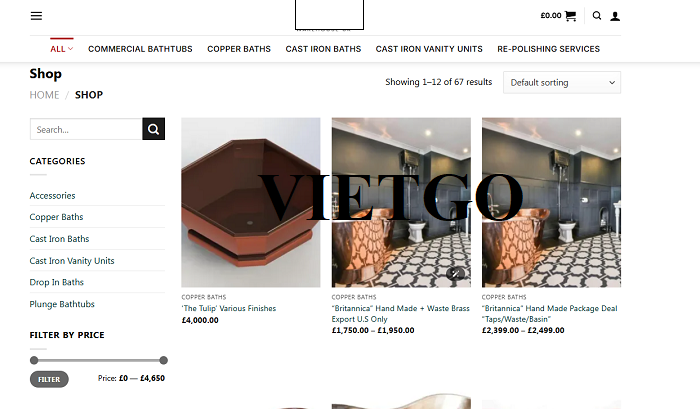Open the user account icon
Viewport: 700px width, 409px height.
tap(615, 17)
